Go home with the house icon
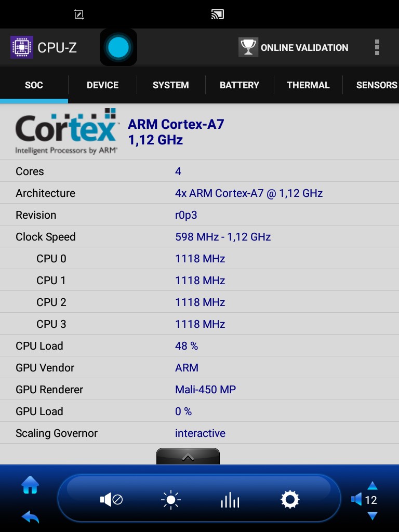 [x=30, y=485]
